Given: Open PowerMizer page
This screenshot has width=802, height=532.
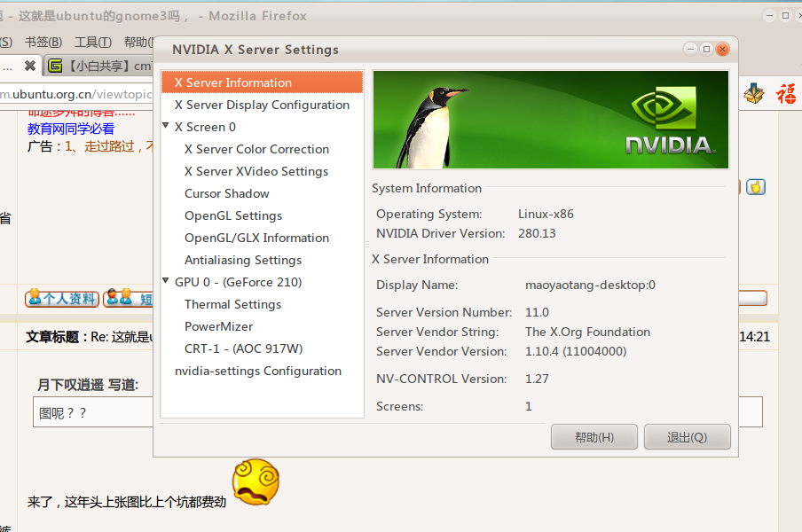Looking at the screenshot, I should pos(218,326).
